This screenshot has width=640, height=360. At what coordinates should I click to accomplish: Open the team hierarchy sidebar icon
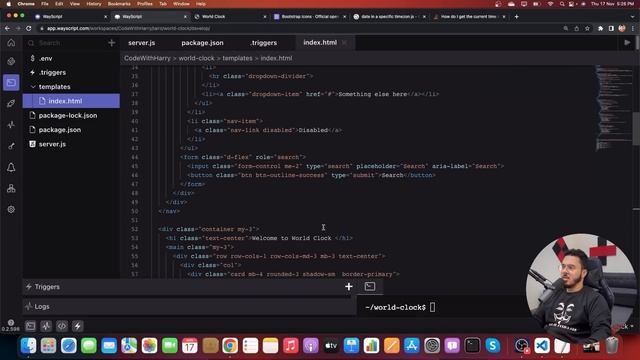(11, 189)
